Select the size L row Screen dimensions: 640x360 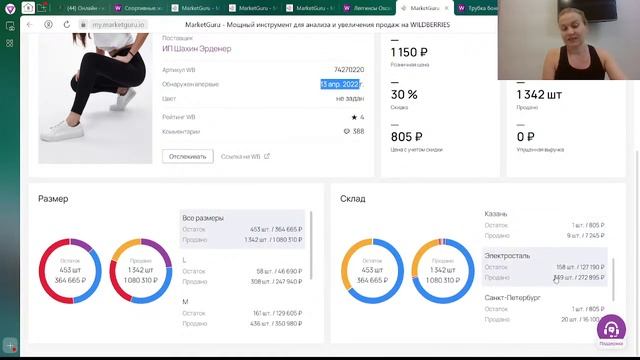242,271
